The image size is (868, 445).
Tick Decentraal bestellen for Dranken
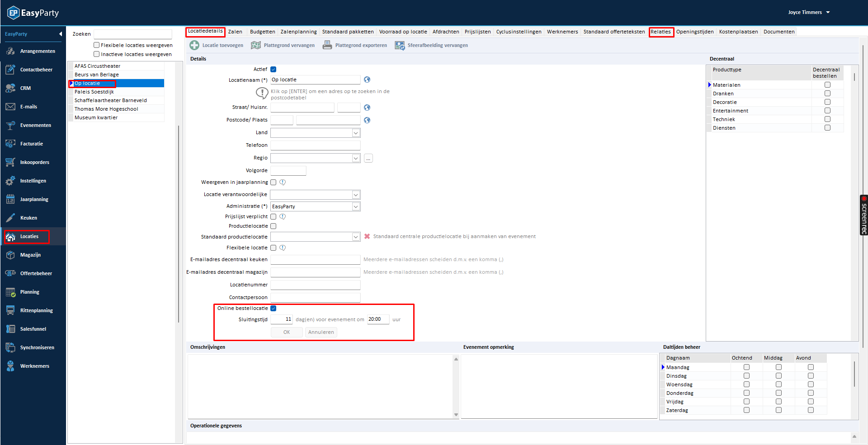[x=827, y=94]
